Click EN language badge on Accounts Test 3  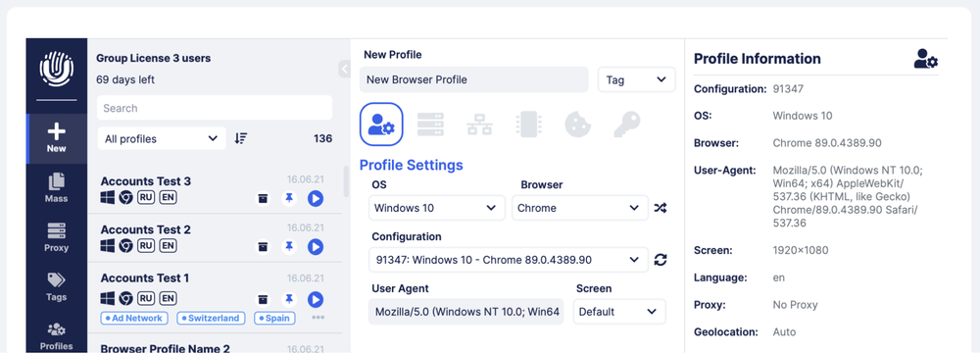pyautogui.click(x=168, y=198)
